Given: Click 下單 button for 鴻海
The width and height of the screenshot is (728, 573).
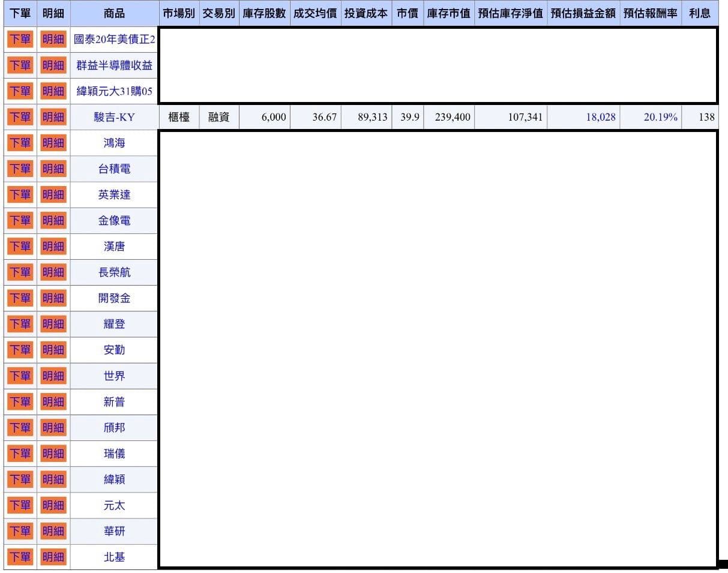Looking at the screenshot, I should [20, 143].
